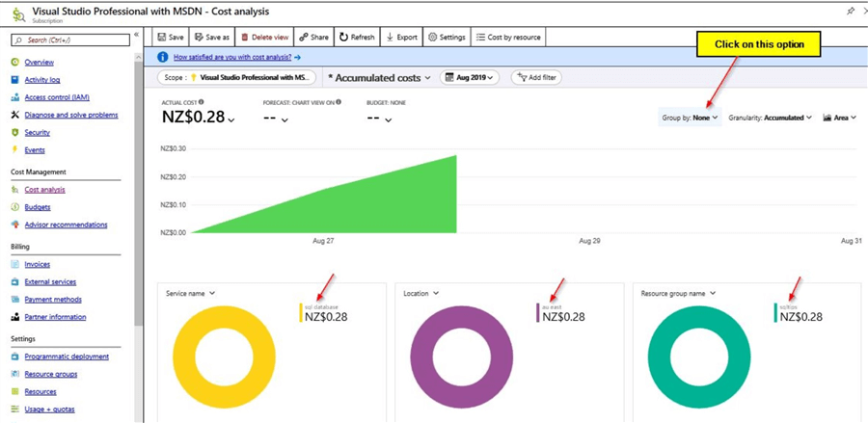Click the Scope selector pill
The image size is (868, 423).
tap(237, 78)
